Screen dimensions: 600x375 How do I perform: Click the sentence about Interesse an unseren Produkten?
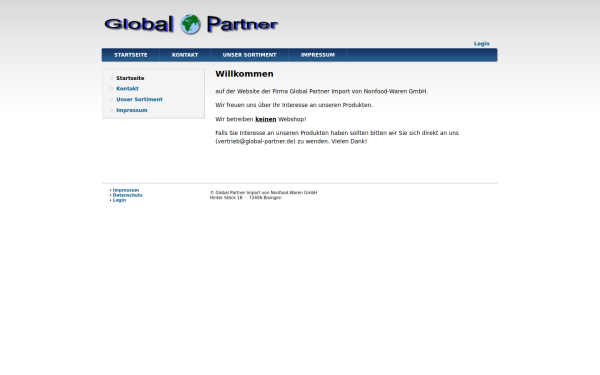click(294, 105)
